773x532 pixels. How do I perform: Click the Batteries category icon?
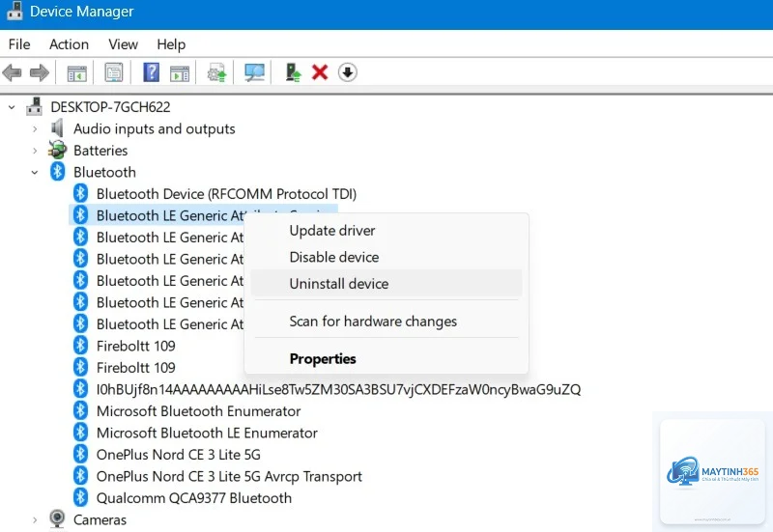point(57,150)
